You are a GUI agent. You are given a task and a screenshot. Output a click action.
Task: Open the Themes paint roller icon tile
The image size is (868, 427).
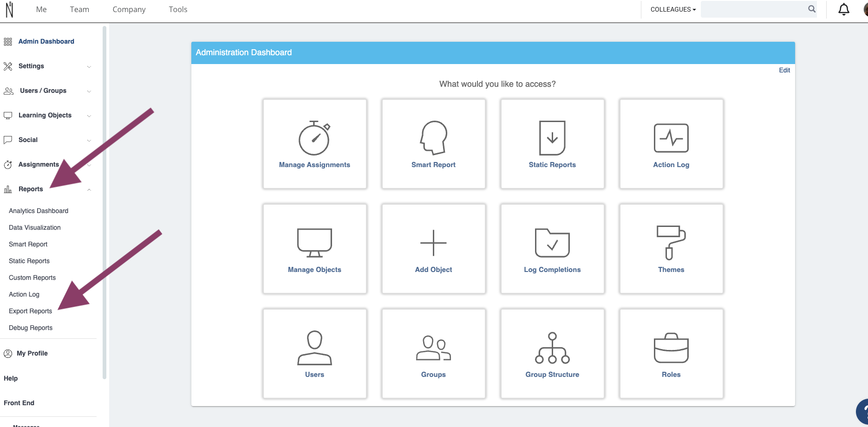pyautogui.click(x=671, y=249)
